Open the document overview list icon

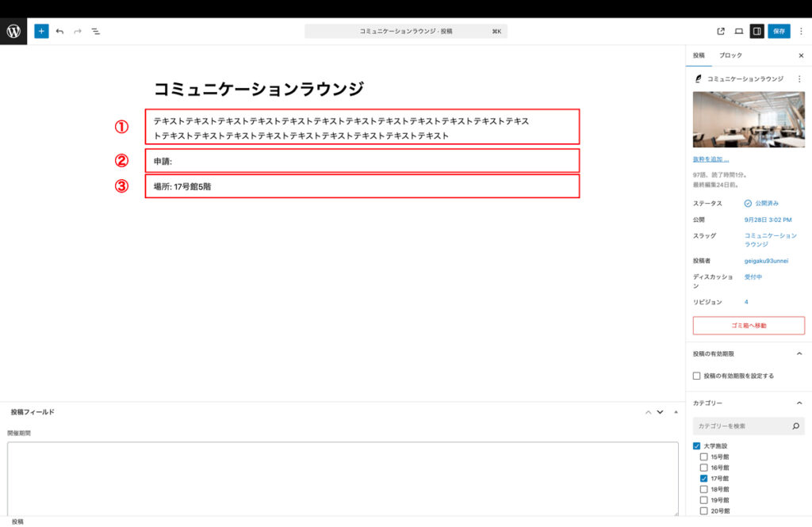tap(95, 31)
